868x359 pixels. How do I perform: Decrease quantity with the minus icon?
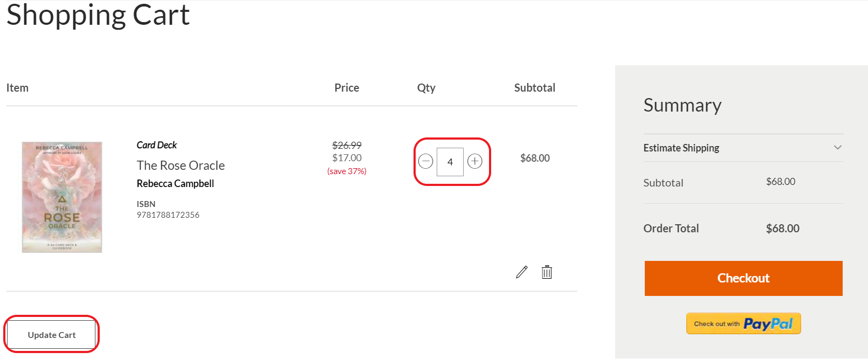pos(426,161)
